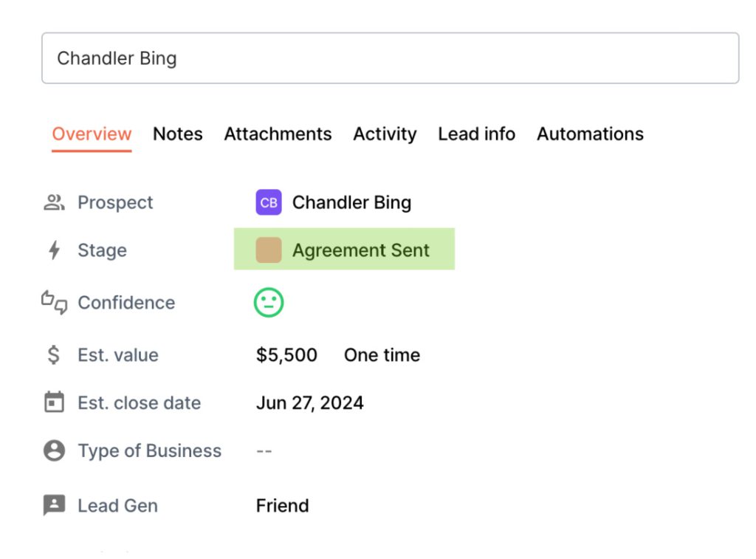Open the Jun 27, 2024 date picker

pyautogui.click(x=309, y=403)
